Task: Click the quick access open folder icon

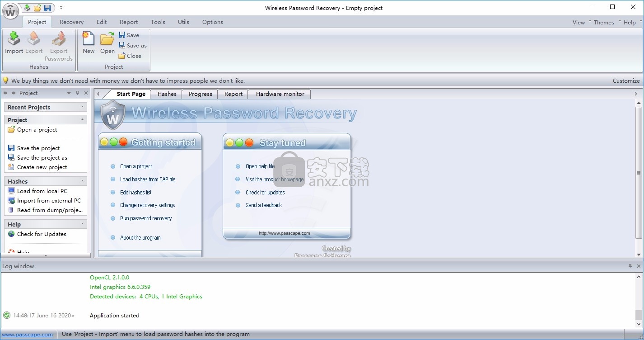Action: click(x=37, y=8)
